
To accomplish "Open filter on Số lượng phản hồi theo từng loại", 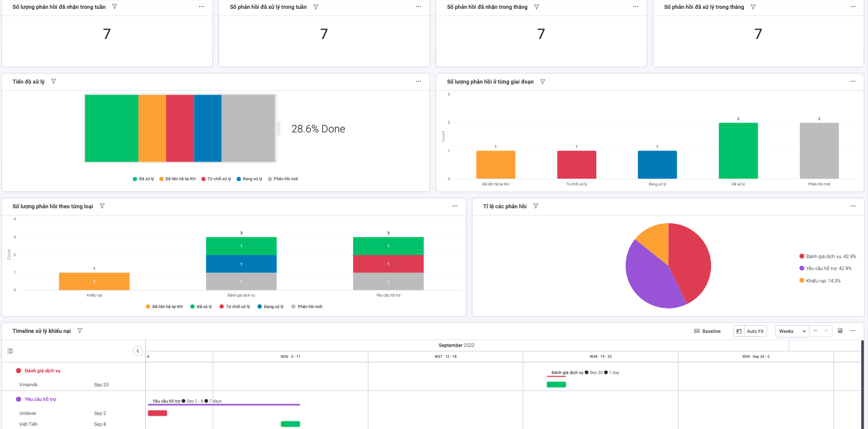I will click(102, 206).
